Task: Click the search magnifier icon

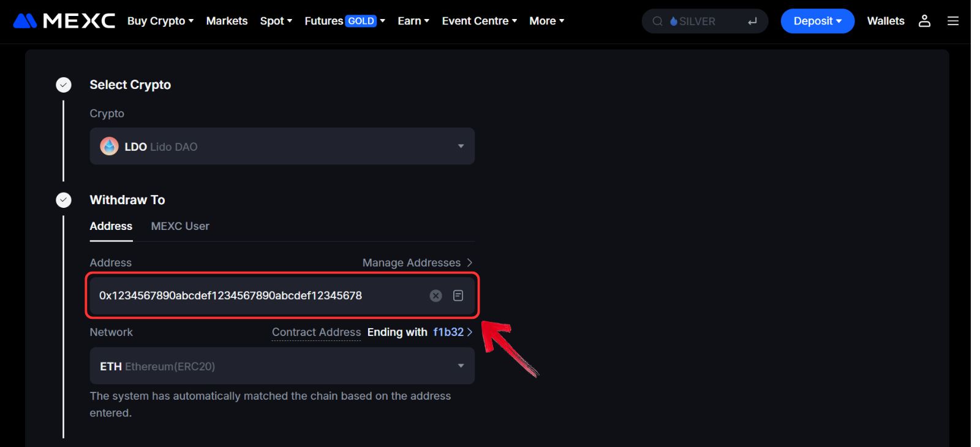Action: tap(657, 21)
